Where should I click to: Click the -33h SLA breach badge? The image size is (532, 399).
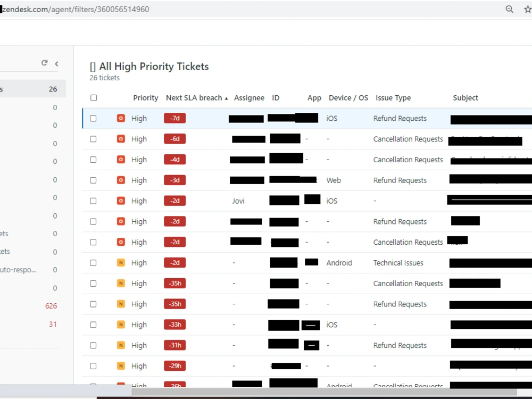click(x=174, y=325)
